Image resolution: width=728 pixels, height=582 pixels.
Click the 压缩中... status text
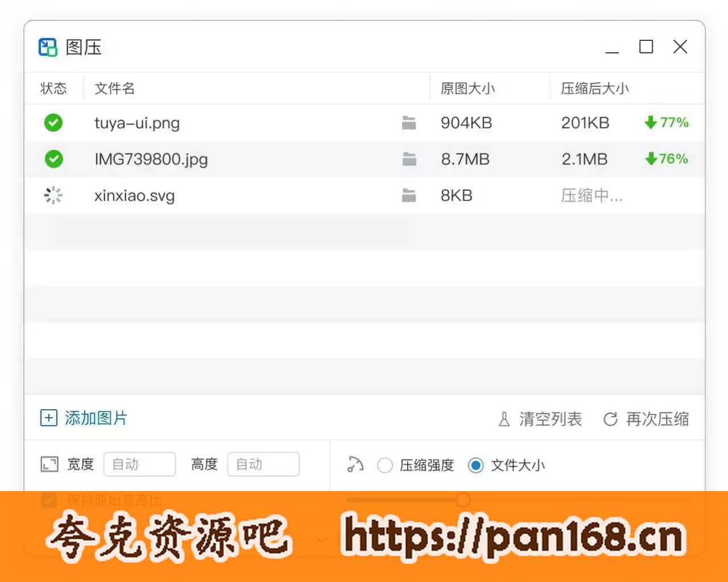(591, 196)
